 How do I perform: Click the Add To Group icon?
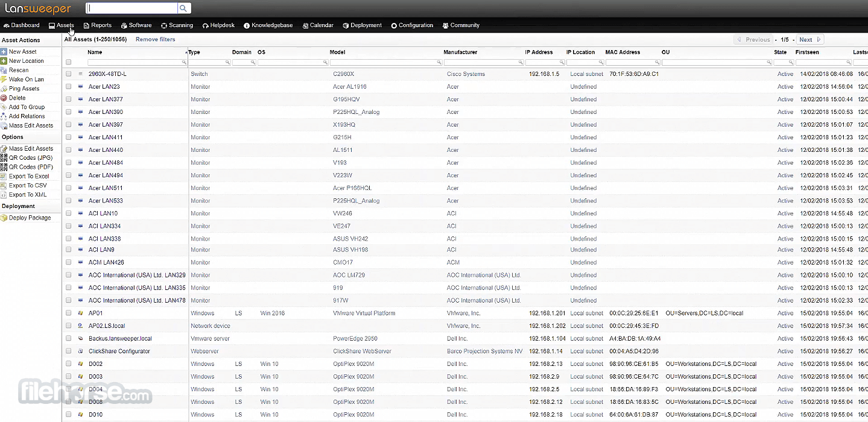4,107
